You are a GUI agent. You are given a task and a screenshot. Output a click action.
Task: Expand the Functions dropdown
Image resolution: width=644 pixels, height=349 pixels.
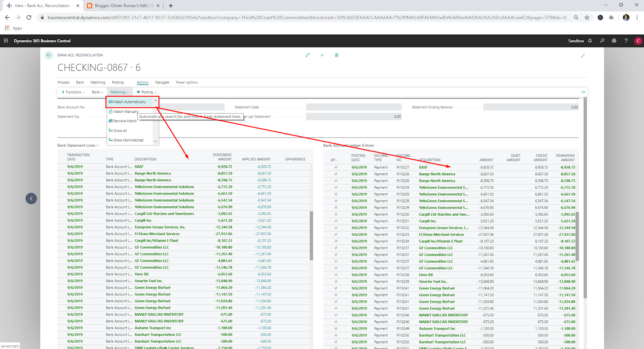(73, 92)
